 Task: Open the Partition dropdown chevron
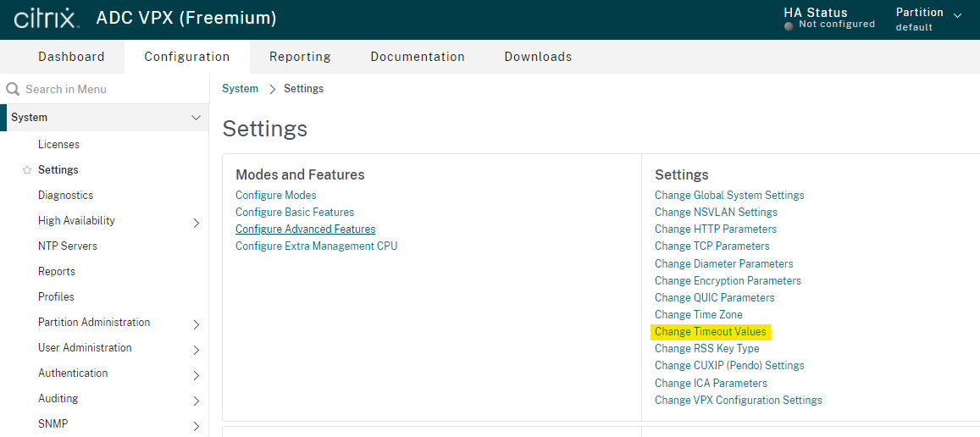click(957, 15)
